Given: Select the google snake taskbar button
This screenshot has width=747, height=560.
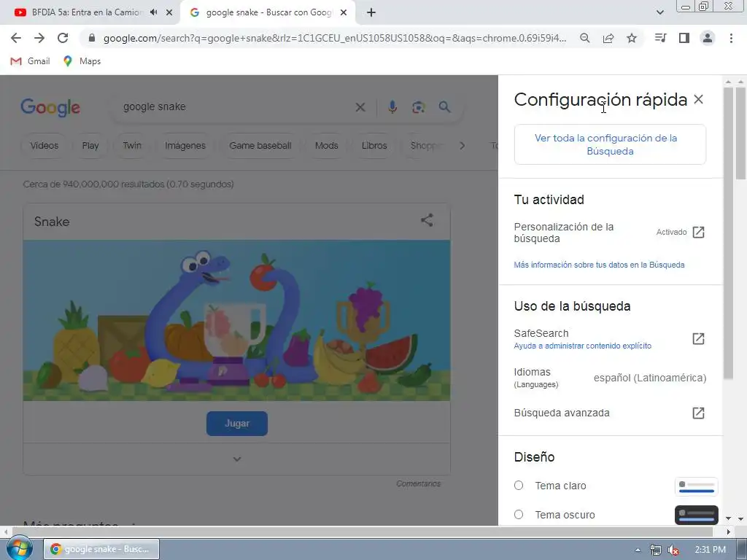Looking at the screenshot, I should point(101,549).
